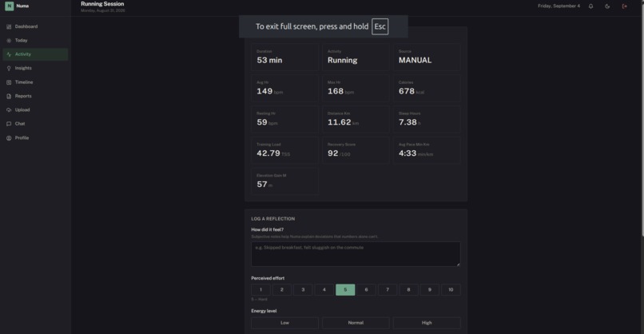
Task: Go to the Today page
Action: 35,41
